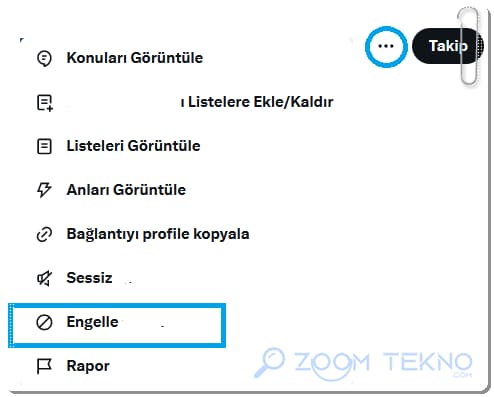Image resolution: width=494 pixels, height=397 pixels.
Task: Select Bağlantıyı profile kopyala text
Action: [x=158, y=234]
